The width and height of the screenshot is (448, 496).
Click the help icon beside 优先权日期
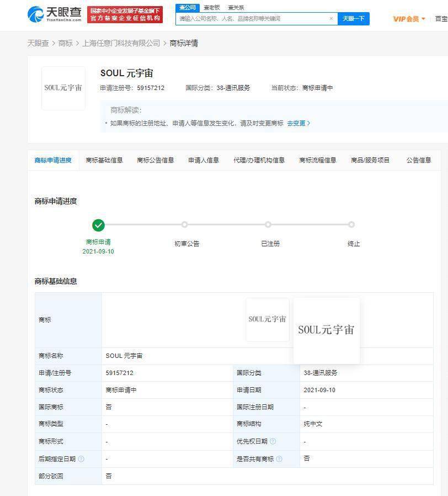(273, 441)
